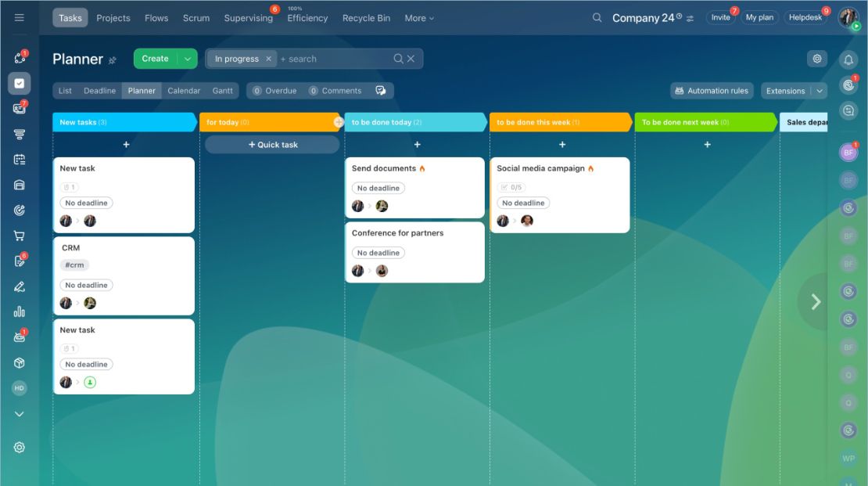Open the Company 24 settings sliders icon
The height and width of the screenshot is (486, 868).
coord(690,18)
